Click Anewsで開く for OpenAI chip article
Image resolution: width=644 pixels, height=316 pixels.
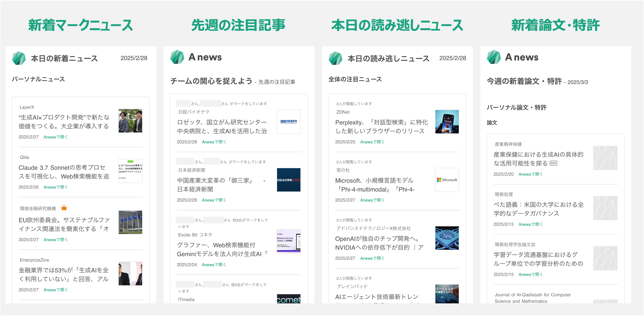click(x=372, y=258)
